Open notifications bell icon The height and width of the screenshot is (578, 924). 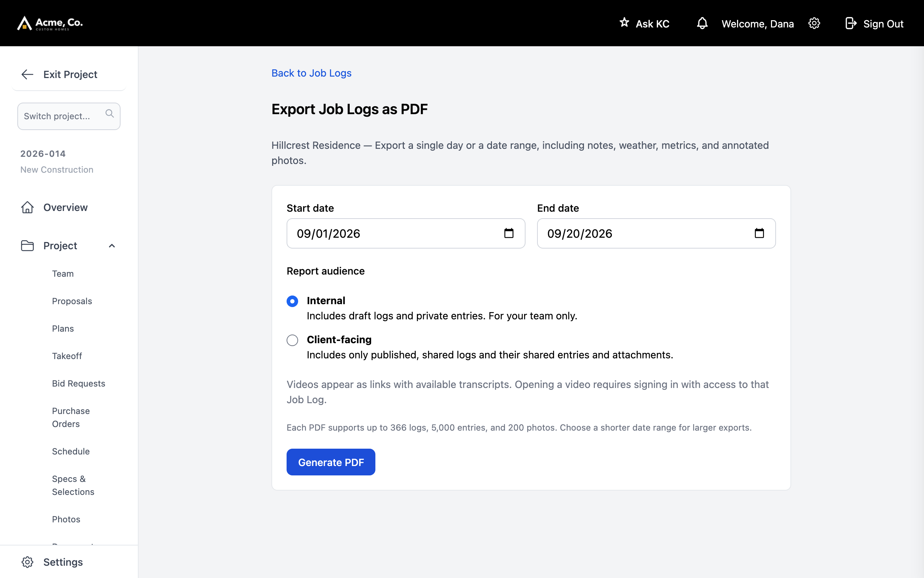point(702,23)
